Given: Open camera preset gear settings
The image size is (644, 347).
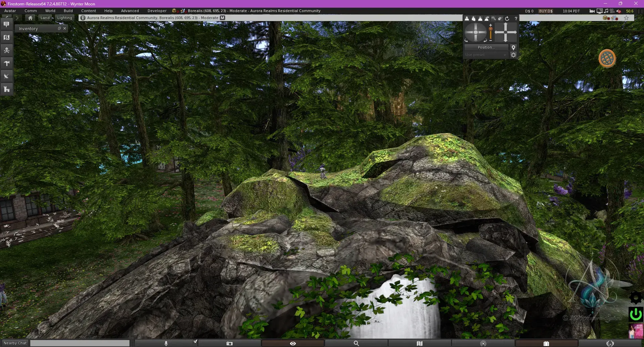Looking at the screenshot, I should tap(513, 55).
